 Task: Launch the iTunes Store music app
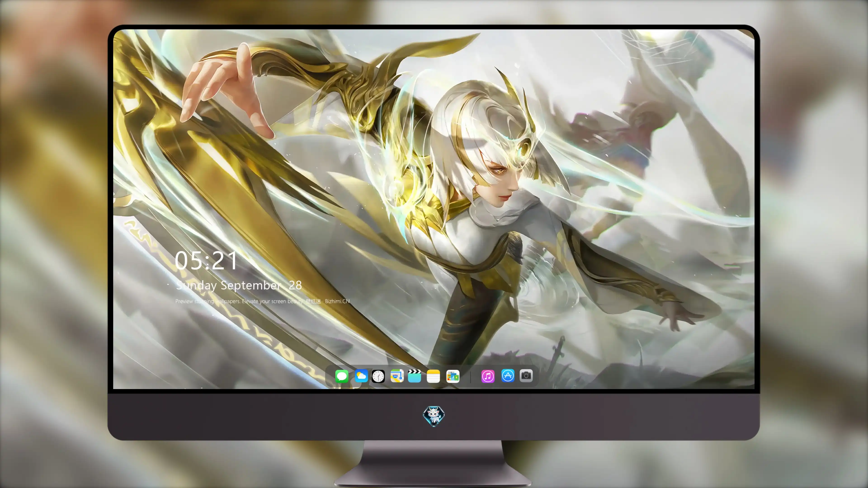[x=488, y=376]
